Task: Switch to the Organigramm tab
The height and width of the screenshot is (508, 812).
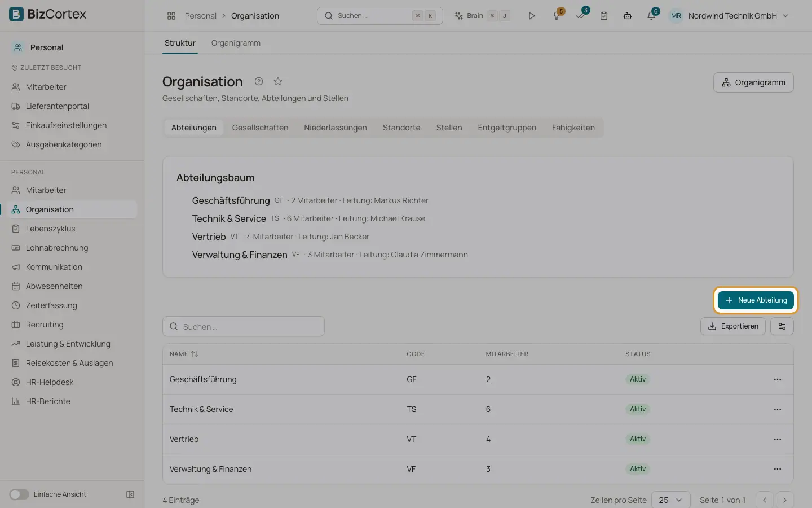Action: pyautogui.click(x=236, y=43)
